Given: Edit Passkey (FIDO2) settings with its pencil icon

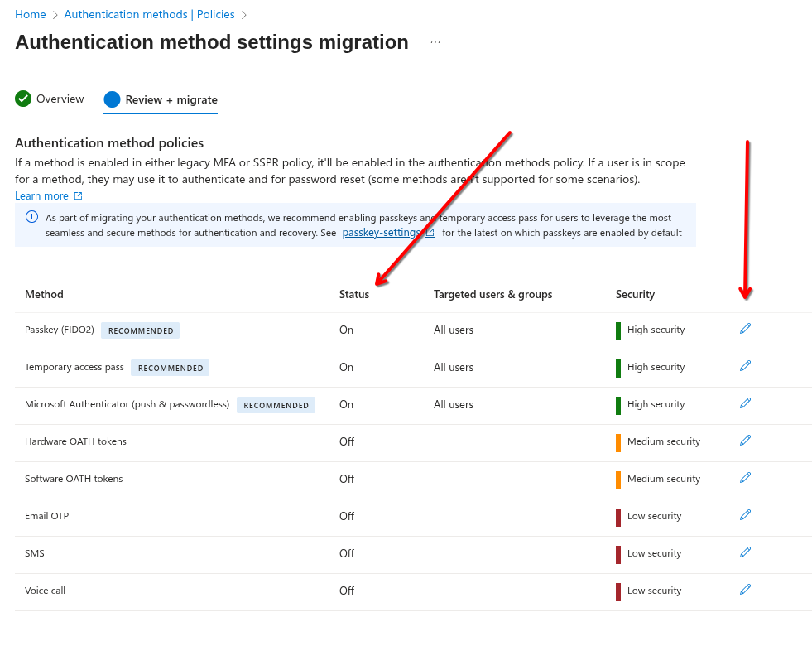Looking at the screenshot, I should pos(745,328).
